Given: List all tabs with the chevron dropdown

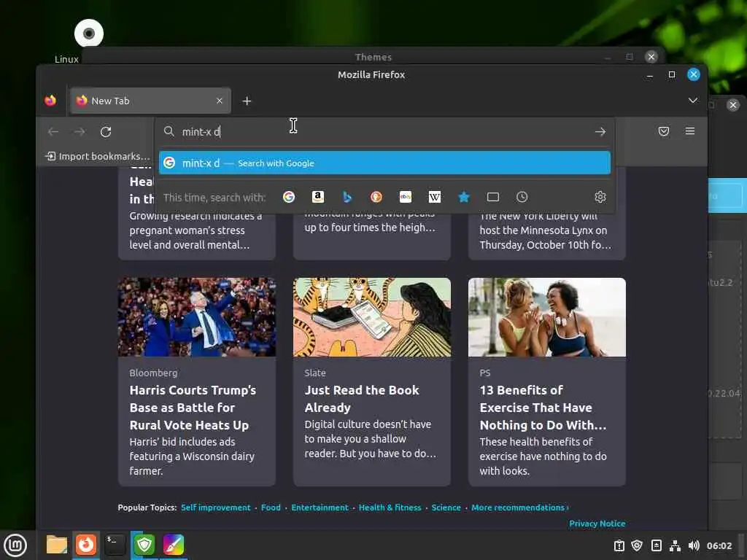Looking at the screenshot, I should pos(693,101).
